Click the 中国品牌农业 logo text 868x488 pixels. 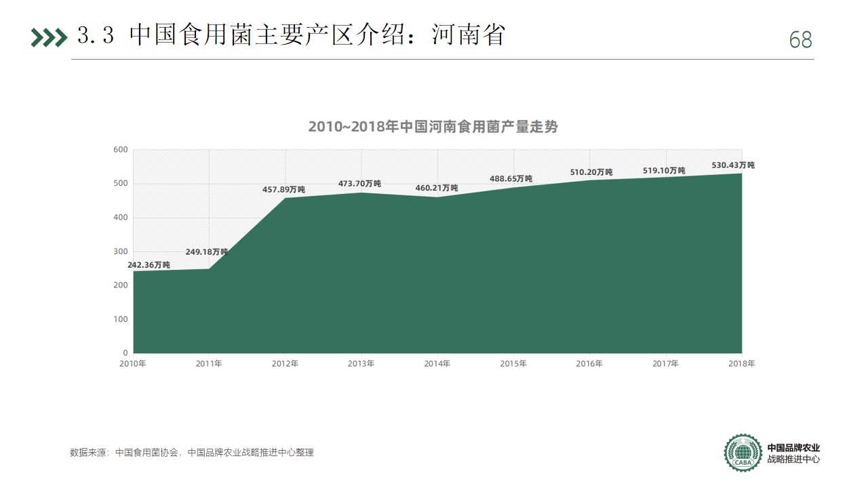click(x=793, y=448)
